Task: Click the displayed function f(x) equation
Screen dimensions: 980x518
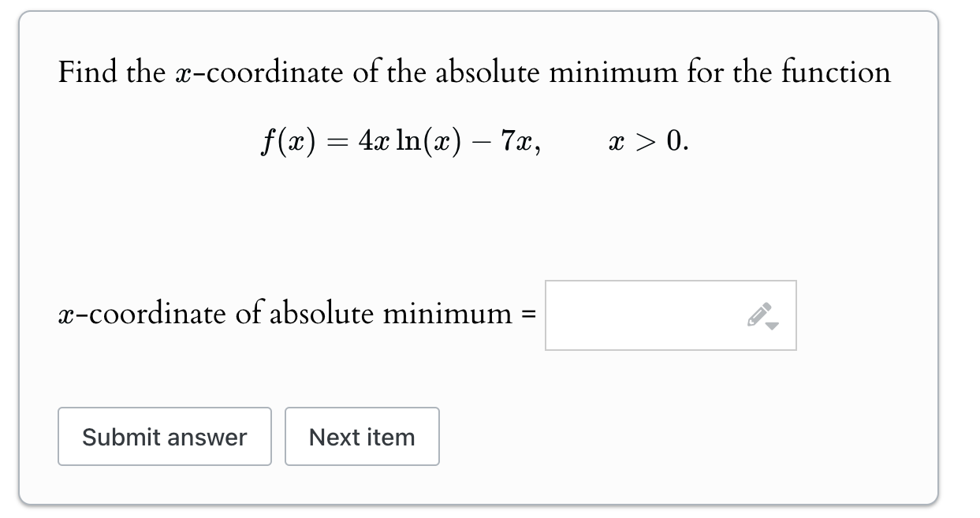Action: point(474,142)
